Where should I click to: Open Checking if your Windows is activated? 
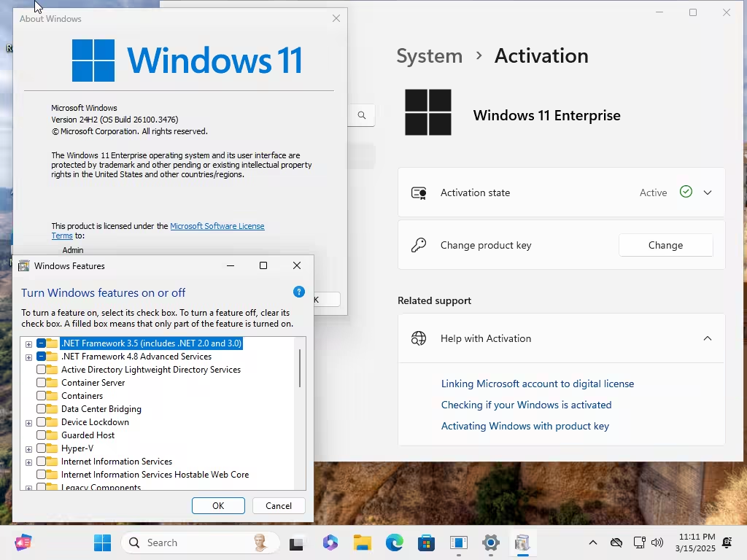coord(527,405)
